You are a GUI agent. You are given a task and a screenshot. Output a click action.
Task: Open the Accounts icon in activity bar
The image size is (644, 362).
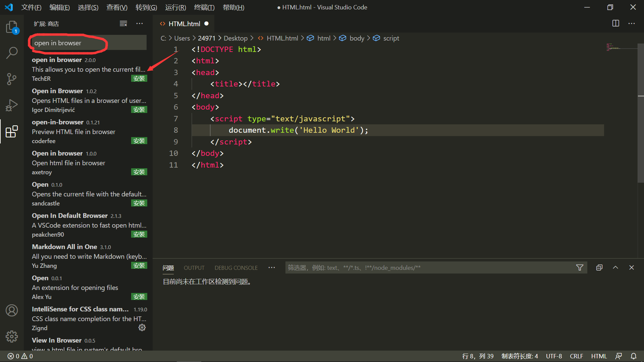(x=12, y=310)
